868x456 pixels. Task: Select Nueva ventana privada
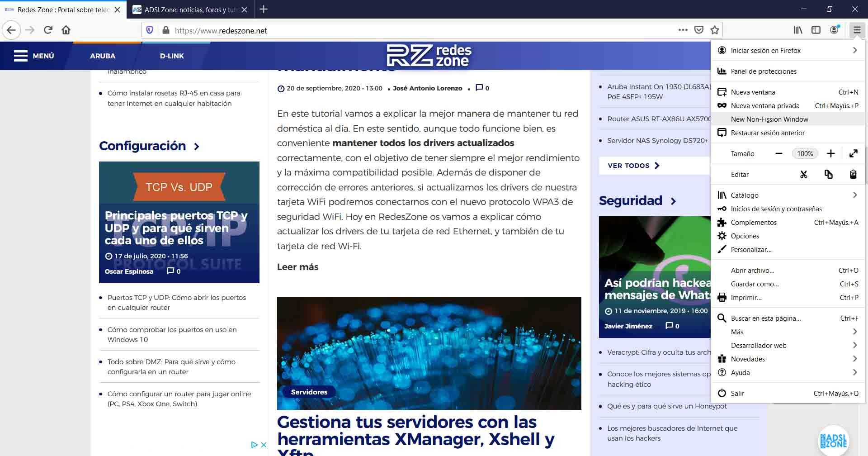[788, 105]
